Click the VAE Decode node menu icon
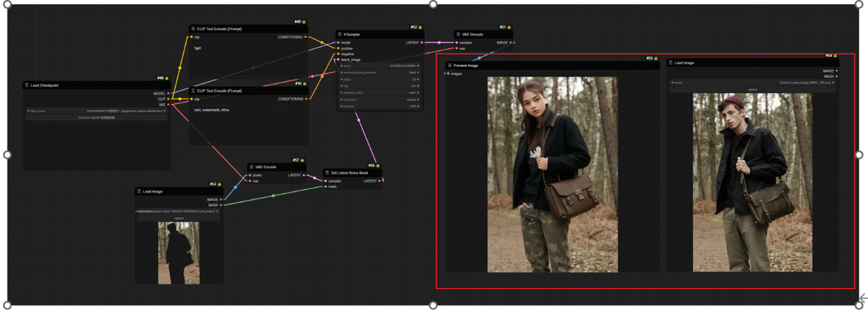This screenshot has width=868, height=322. pyautogui.click(x=458, y=34)
